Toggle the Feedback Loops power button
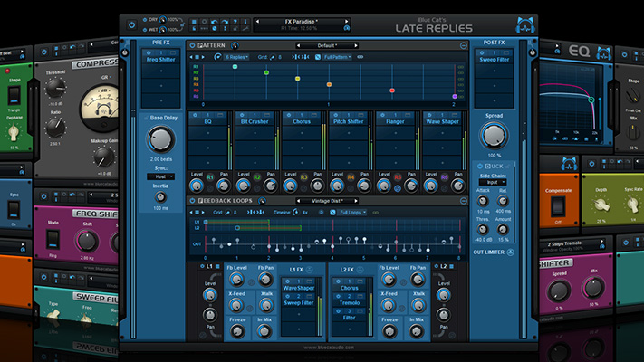Screen dimensions: 644x362 (x=190, y=200)
